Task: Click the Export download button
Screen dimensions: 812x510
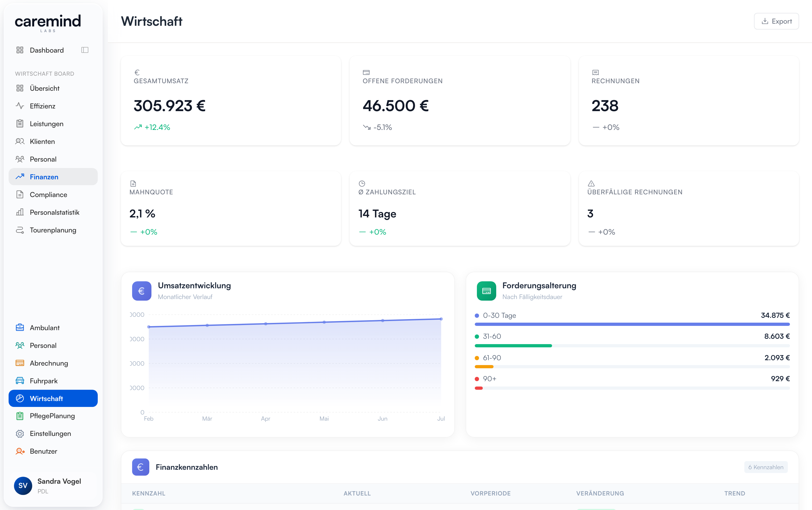Action: tap(776, 21)
